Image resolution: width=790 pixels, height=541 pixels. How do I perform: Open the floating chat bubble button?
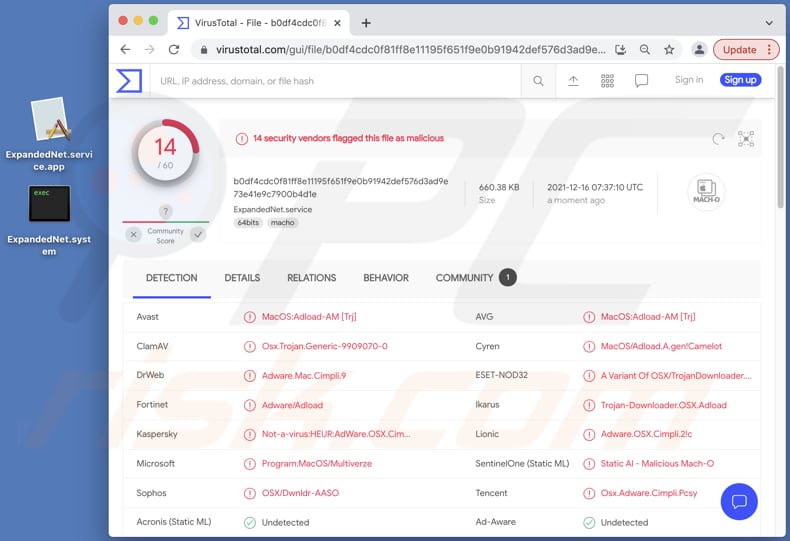[739, 501]
